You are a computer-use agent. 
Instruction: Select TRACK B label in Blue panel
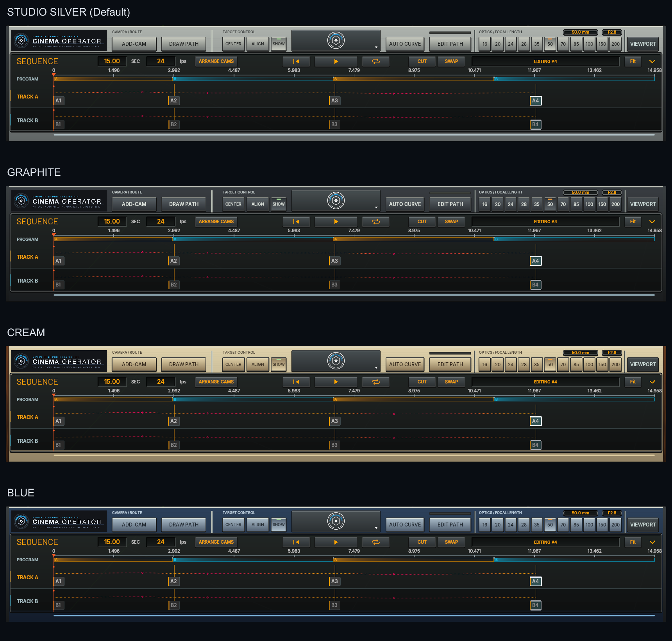27,601
